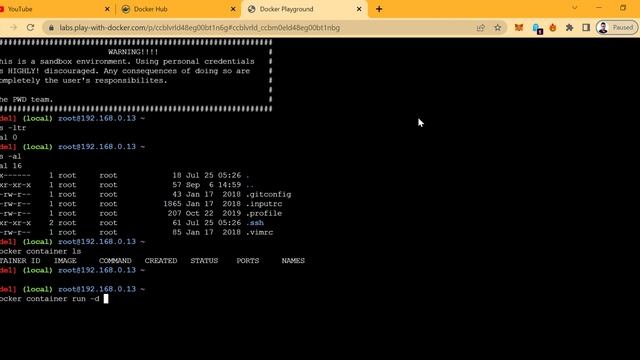640x360 pixels.
Task: Select the .inputrc file name
Action: [264, 204]
